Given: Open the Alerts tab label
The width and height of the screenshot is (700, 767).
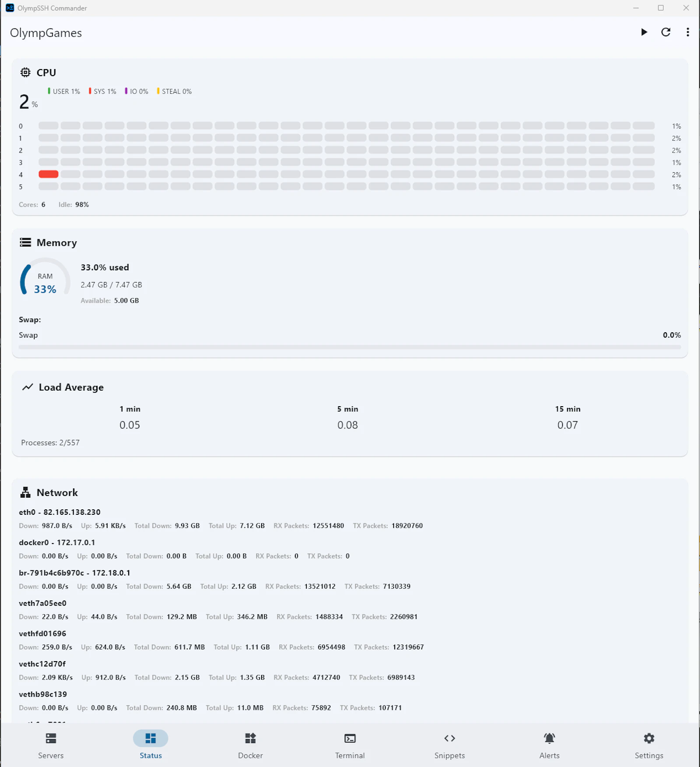Looking at the screenshot, I should point(549,755).
